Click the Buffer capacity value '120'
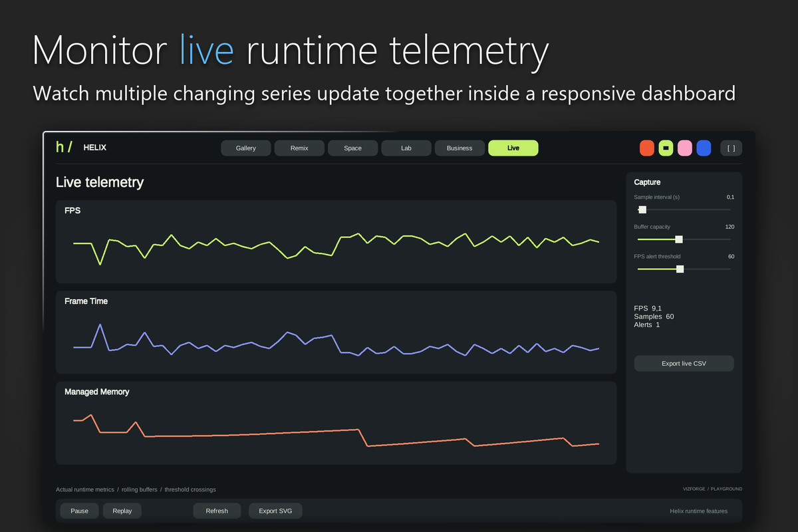 (730, 227)
